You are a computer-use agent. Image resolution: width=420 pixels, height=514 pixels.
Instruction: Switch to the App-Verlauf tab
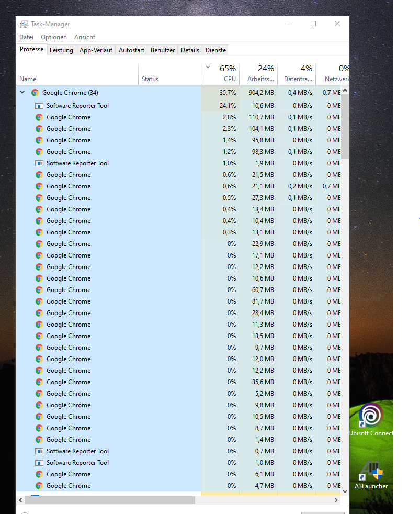[x=96, y=50]
